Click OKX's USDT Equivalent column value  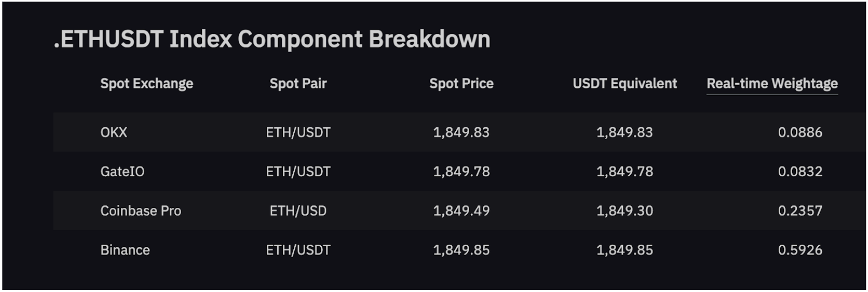tap(625, 132)
